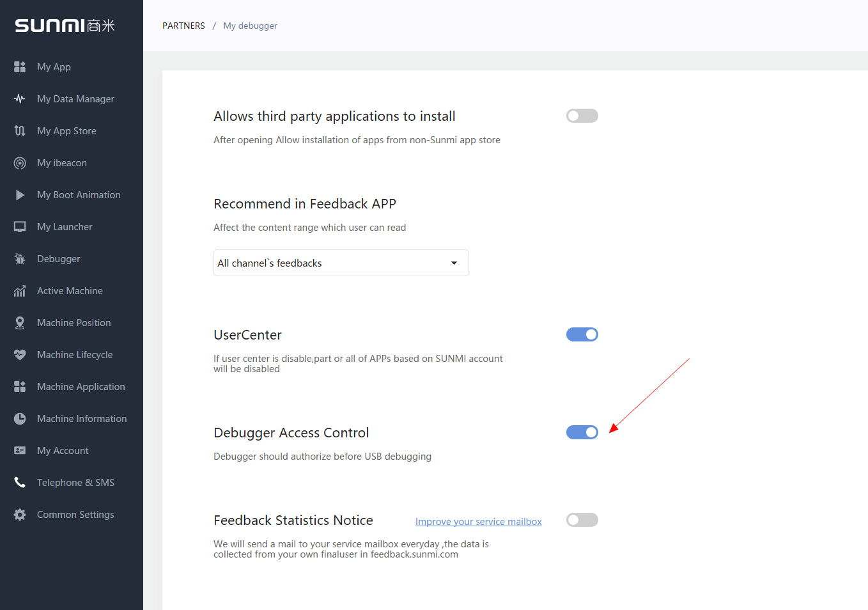Open Active Machine page

click(70, 290)
